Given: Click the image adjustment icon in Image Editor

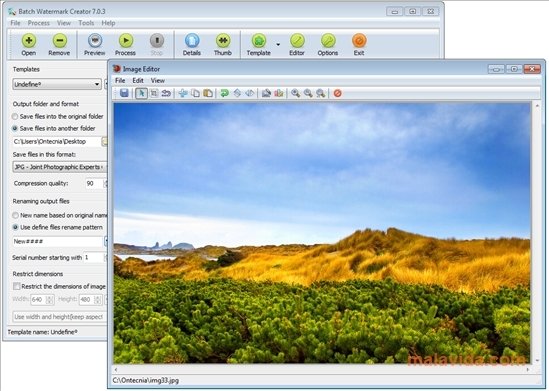Looking at the screenshot, I should [x=266, y=93].
